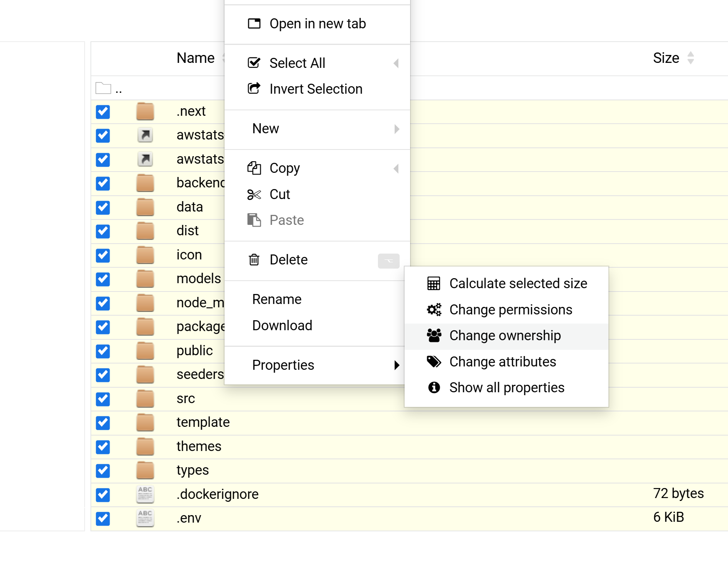Open the themes folder name link
The width and height of the screenshot is (728, 563).
199,446
